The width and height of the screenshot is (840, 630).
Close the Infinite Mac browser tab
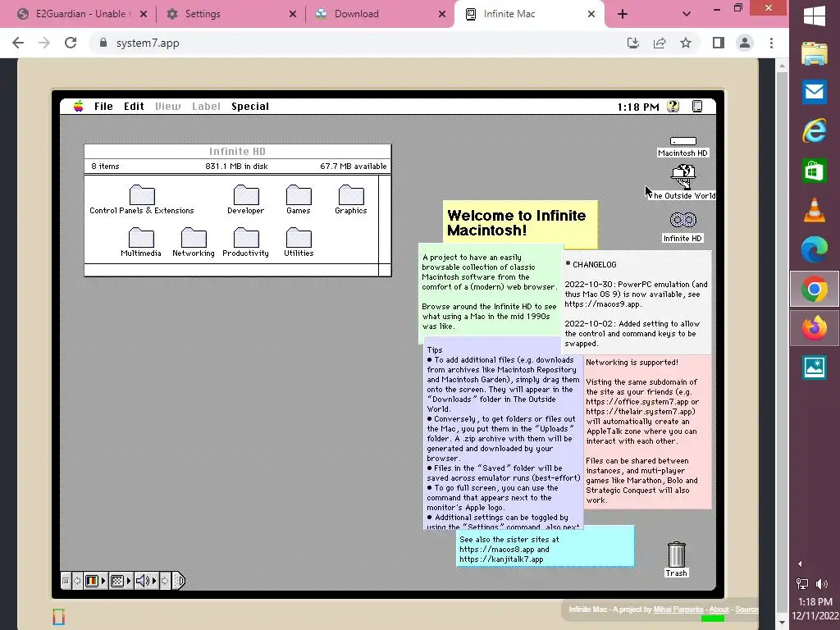pos(591,14)
